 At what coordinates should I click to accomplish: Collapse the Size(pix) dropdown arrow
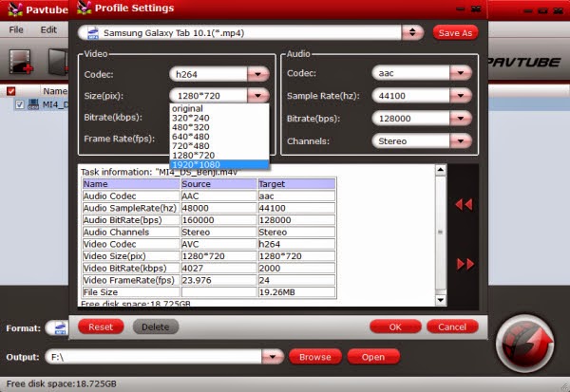click(x=257, y=96)
